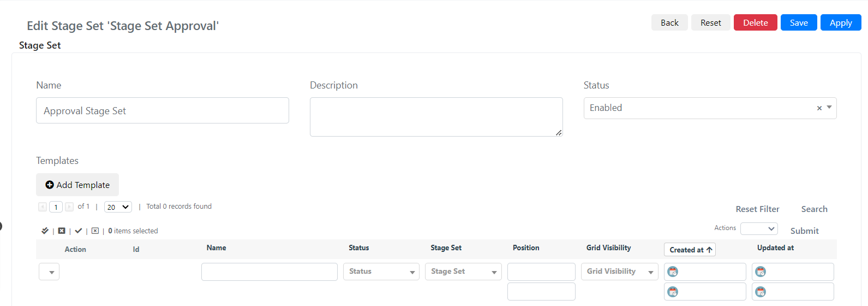The height and width of the screenshot is (306, 868).
Task: Click the Reset Filter link
Action: click(x=757, y=209)
